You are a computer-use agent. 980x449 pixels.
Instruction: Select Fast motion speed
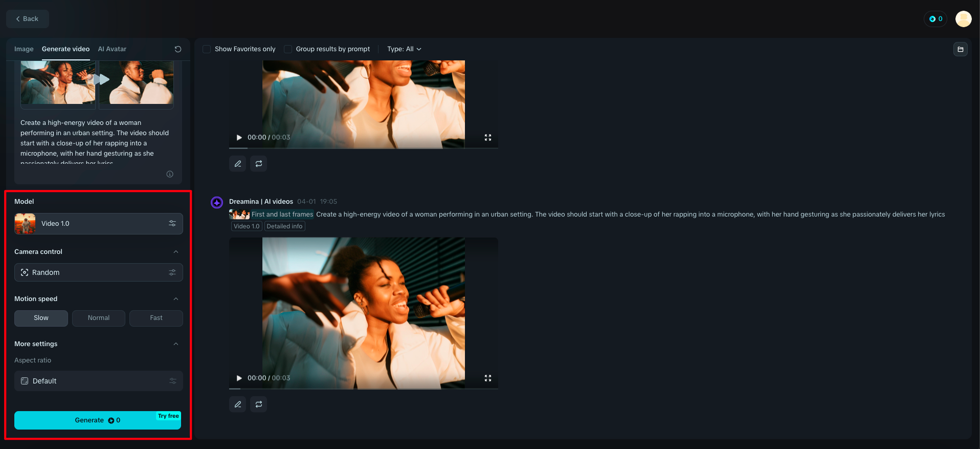point(156,318)
